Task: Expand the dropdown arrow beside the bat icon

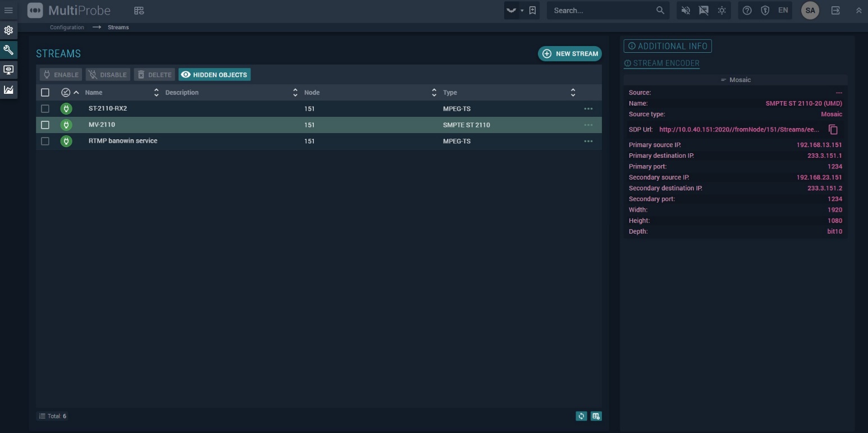Action: [x=522, y=11]
